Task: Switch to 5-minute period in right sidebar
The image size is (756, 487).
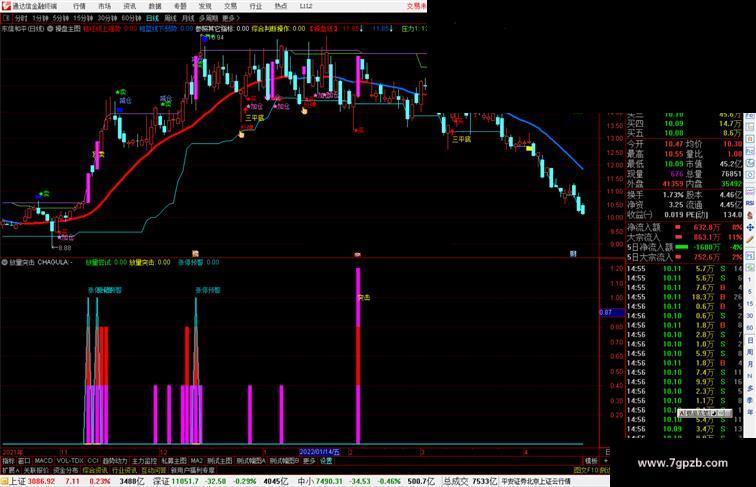Action: [x=750, y=292]
